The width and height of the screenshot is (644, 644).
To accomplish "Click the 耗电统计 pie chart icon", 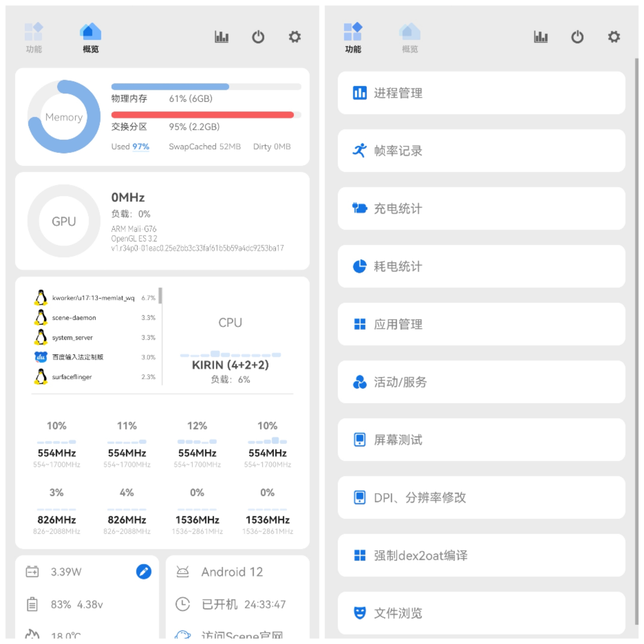I will coord(359,266).
